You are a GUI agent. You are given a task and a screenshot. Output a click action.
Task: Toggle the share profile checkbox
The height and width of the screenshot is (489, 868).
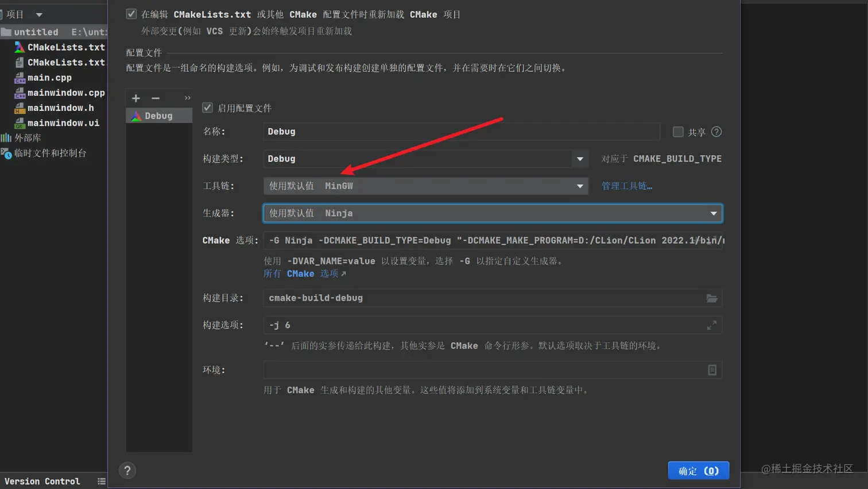pyautogui.click(x=678, y=132)
